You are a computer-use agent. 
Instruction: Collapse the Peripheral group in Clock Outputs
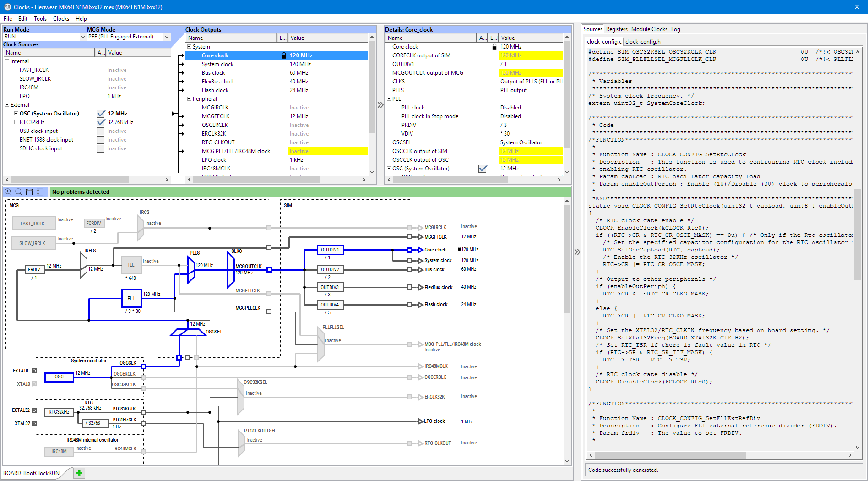coord(189,99)
